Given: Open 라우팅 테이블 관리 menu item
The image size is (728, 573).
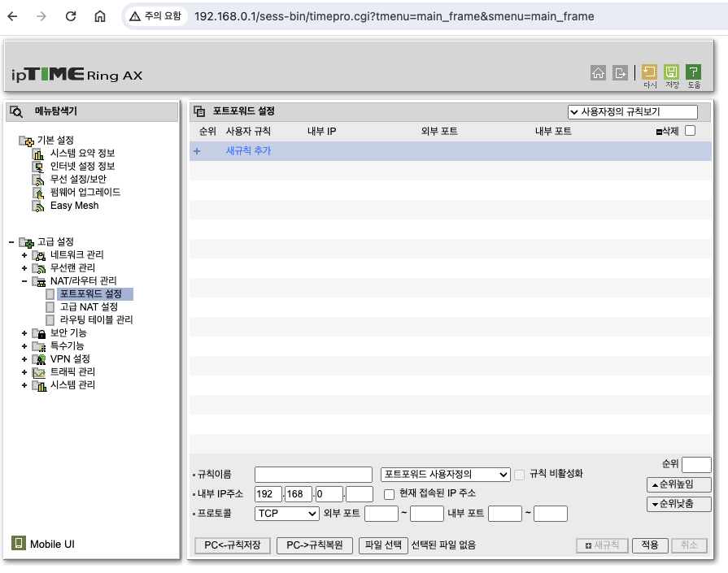Looking at the screenshot, I should pyautogui.click(x=96, y=320).
